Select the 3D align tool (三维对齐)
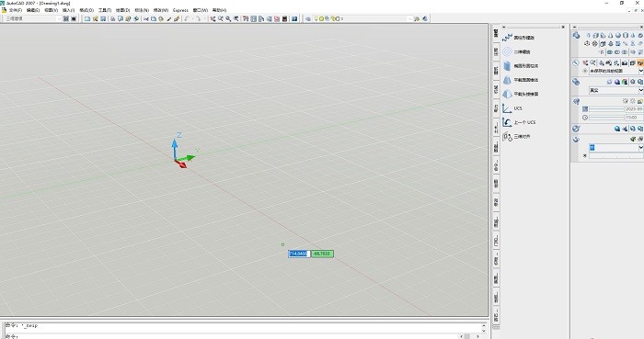This screenshot has height=339, width=644. coord(516,137)
